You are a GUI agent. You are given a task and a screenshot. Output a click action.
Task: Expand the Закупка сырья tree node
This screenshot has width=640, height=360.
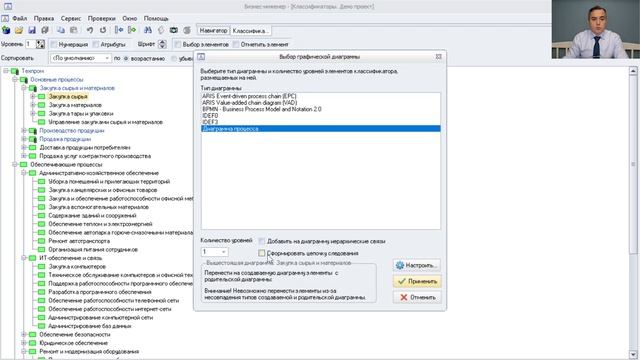33,97
